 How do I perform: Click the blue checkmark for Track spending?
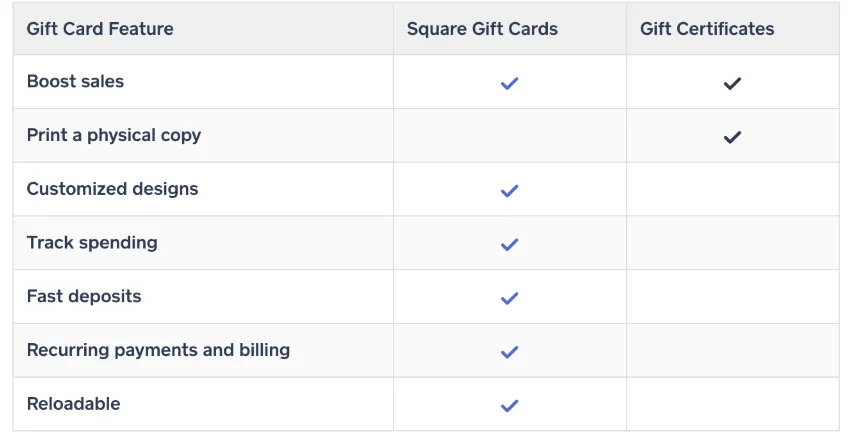[509, 244]
